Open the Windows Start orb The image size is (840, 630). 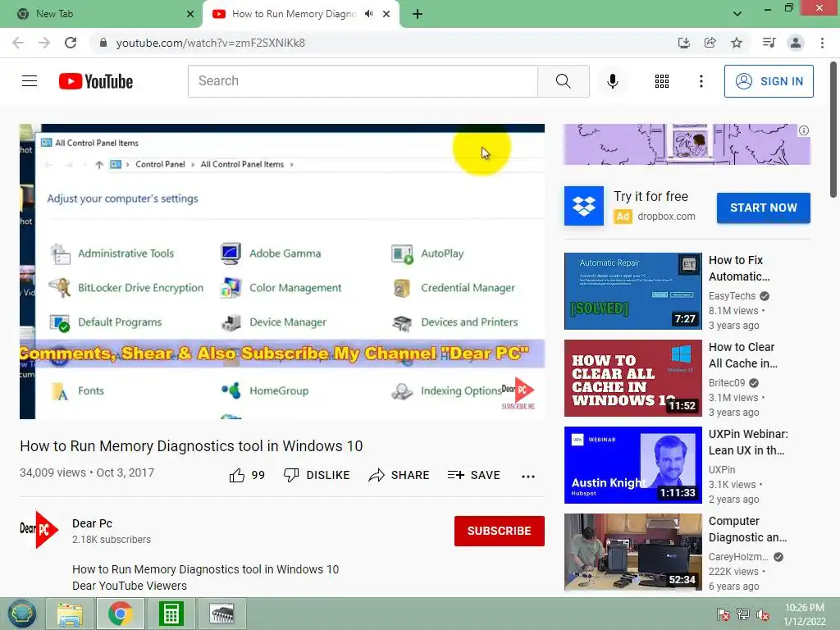tap(21, 614)
